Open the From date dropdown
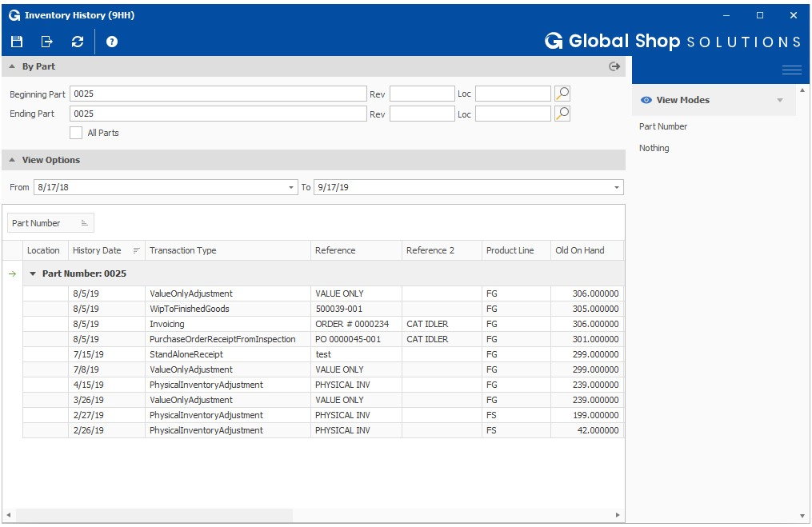The height and width of the screenshot is (527, 812). pyautogui.click(x=291, y=187)
